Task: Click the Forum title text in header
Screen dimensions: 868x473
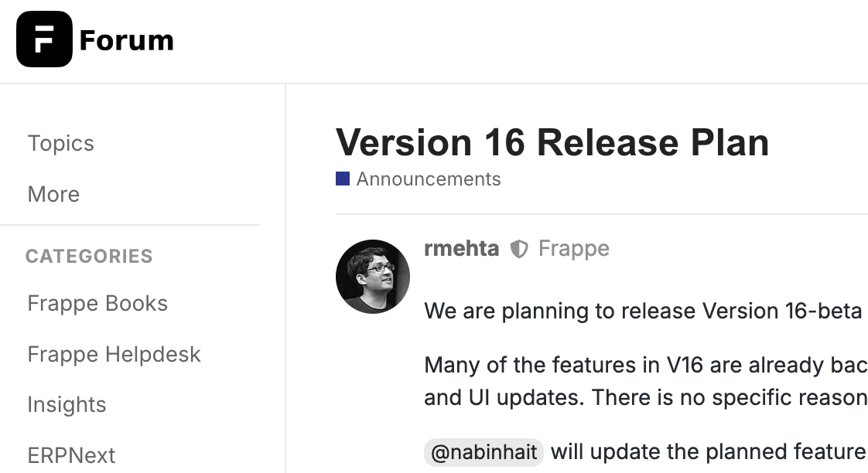Action: [x=126, y=40]
